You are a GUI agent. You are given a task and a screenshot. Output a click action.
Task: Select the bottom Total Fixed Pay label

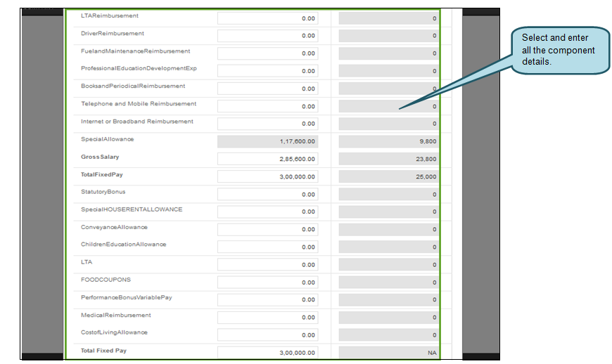click(x=104, y=351)
